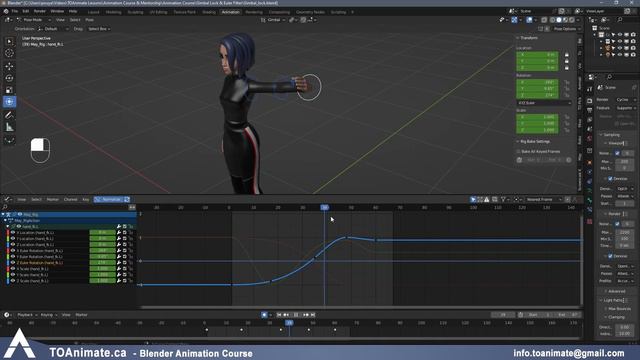Screen dimensions: 640x360
Task: Enable Show Only Selected in graph editor
Action: (473, 200)
